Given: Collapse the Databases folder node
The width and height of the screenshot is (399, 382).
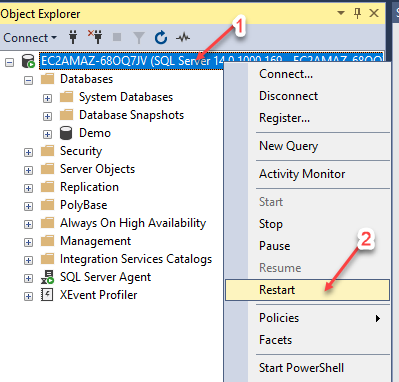Looking at the screenshot, I should [29, 80].
